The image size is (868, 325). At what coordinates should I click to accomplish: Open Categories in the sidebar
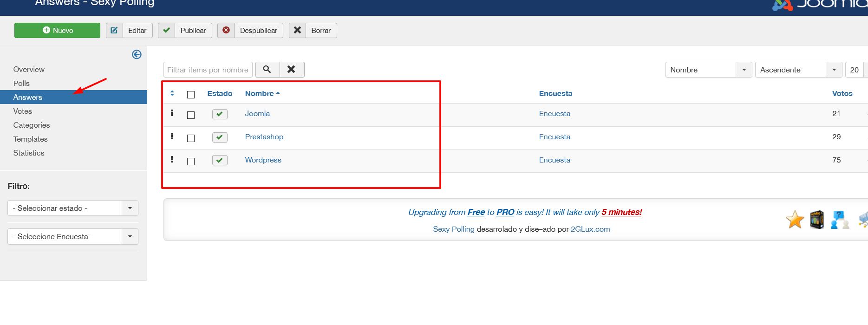click(x=32, y=125)
